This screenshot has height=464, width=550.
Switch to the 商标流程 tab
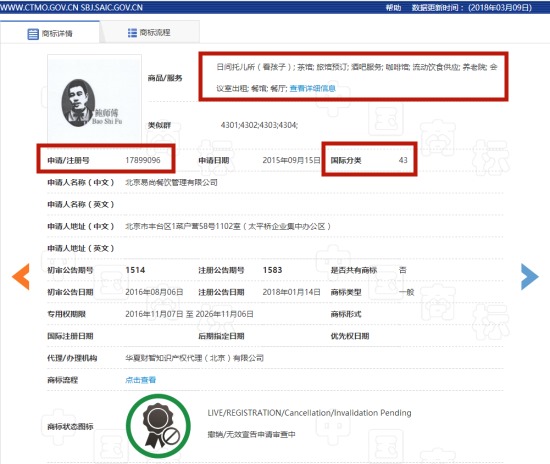tap(150, 32)
